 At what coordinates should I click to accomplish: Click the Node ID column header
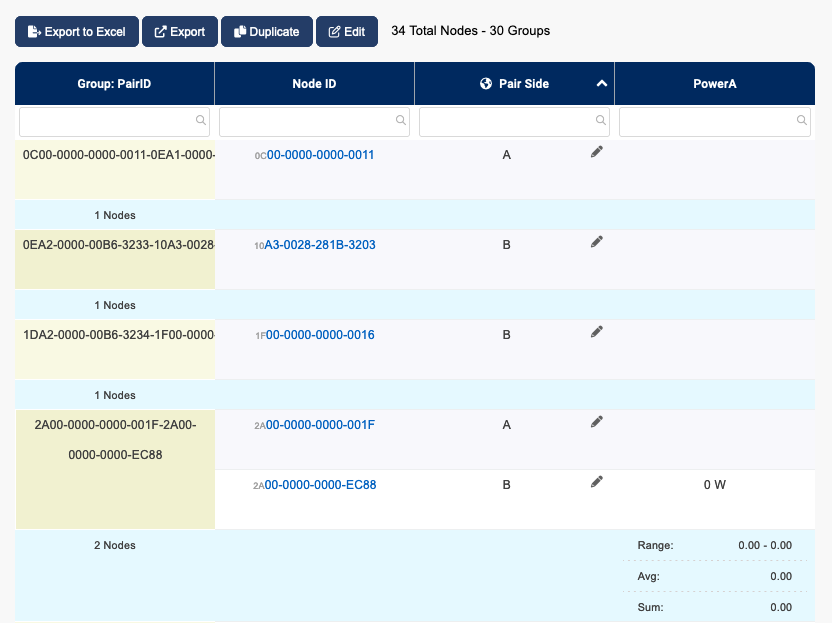click(x=314, y=84)
